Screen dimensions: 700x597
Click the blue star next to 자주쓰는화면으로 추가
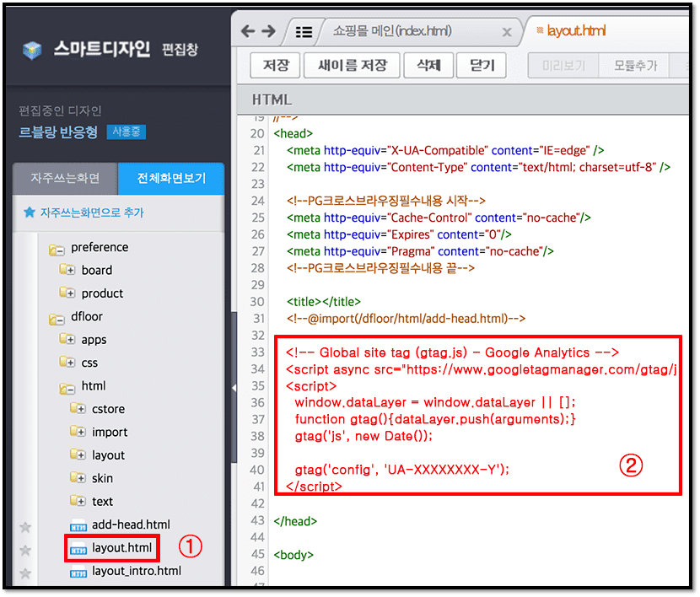coord(30,212)
